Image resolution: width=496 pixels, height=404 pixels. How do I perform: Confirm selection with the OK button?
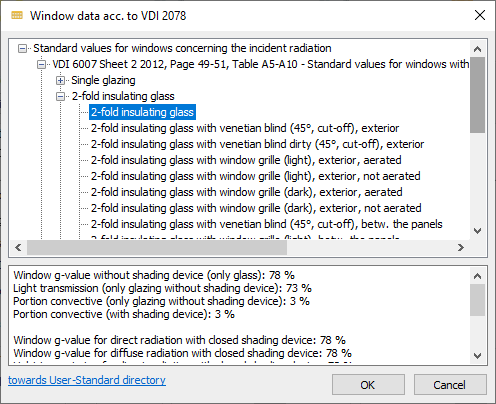368,385
